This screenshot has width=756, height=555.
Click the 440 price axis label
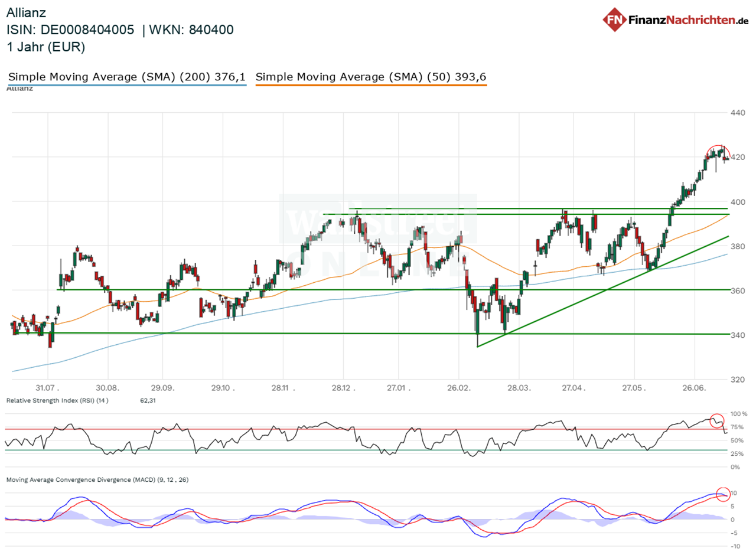pos(737,112)
